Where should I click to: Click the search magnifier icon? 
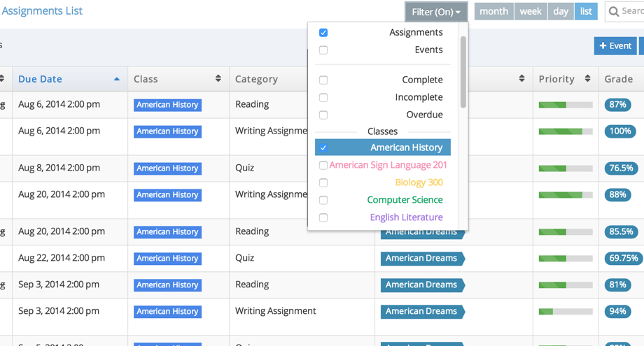click(x=614, y=12)
